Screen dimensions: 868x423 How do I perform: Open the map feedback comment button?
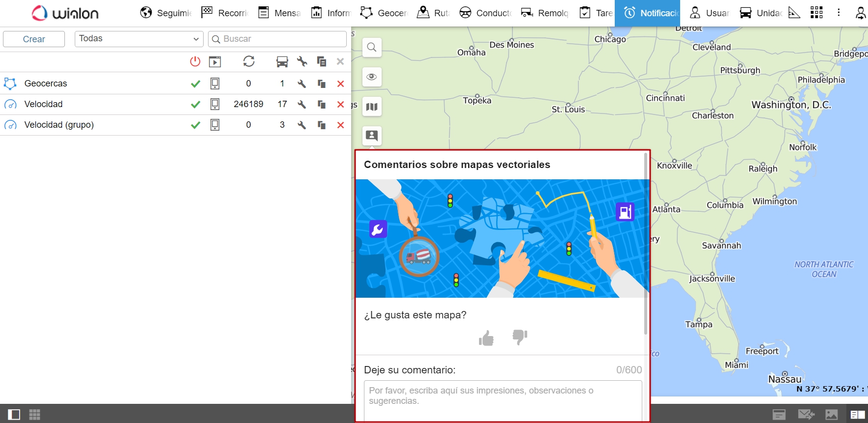tap(372, 136)
